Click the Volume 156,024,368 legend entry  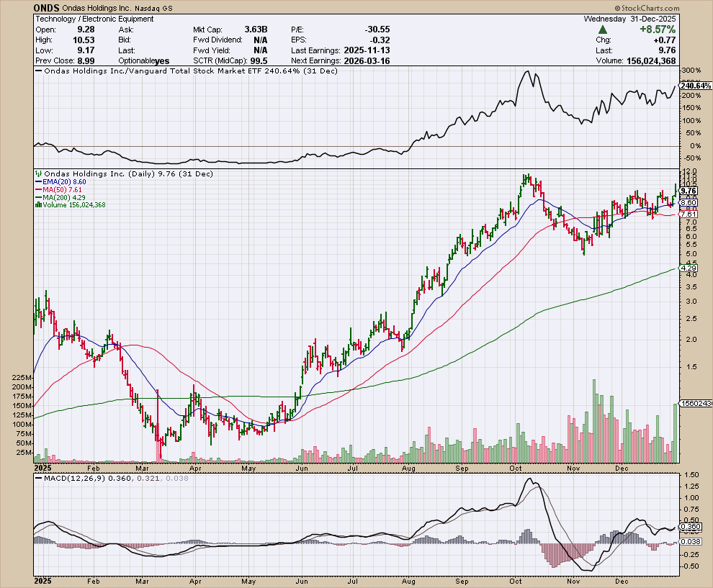pyautogui.click(x=71, y=205)
